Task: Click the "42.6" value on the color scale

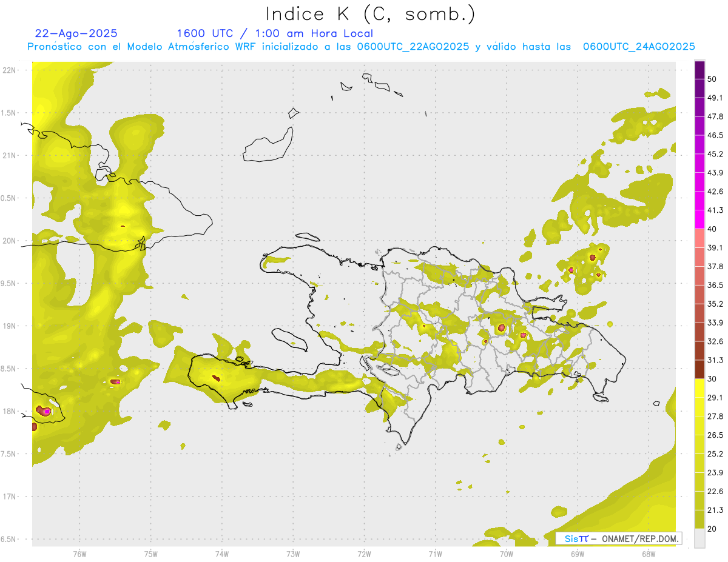Action: (x=715, y=192)
